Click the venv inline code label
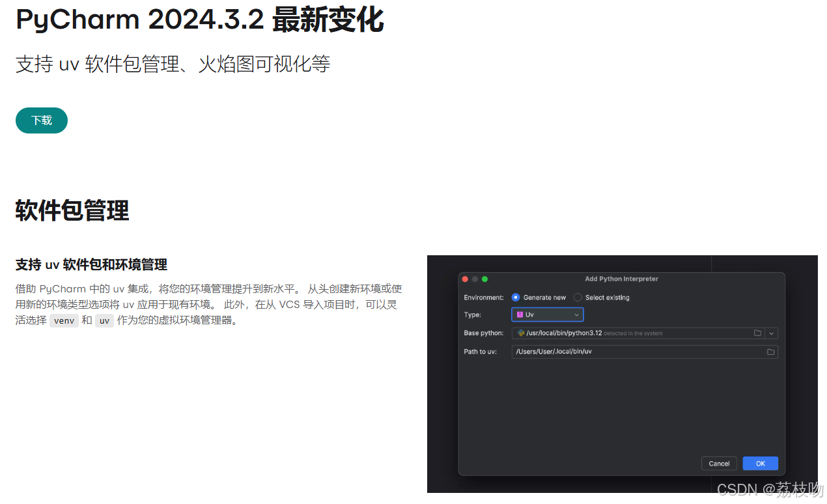 (x=64, y=320)
